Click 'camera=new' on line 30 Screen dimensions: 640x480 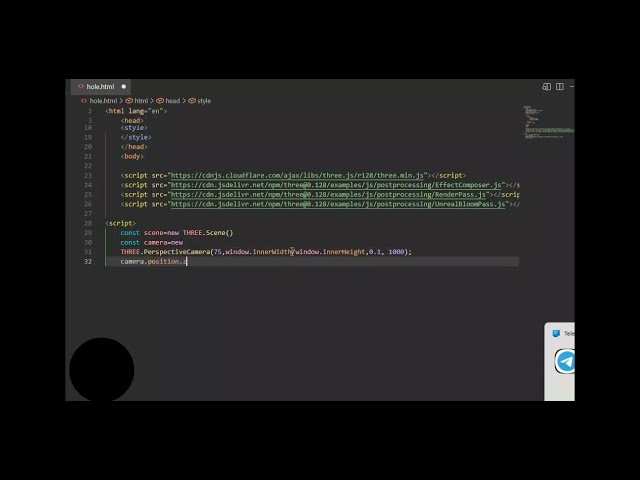click(x=163, y=242)
